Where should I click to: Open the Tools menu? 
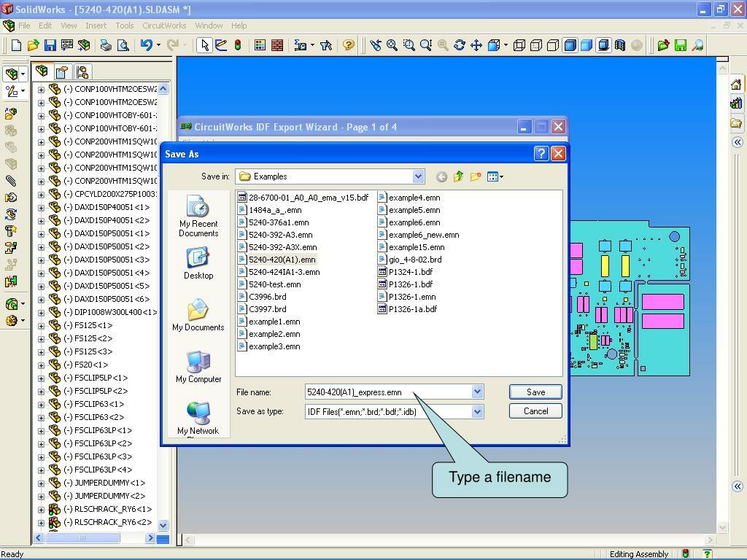tap(124, 26)
